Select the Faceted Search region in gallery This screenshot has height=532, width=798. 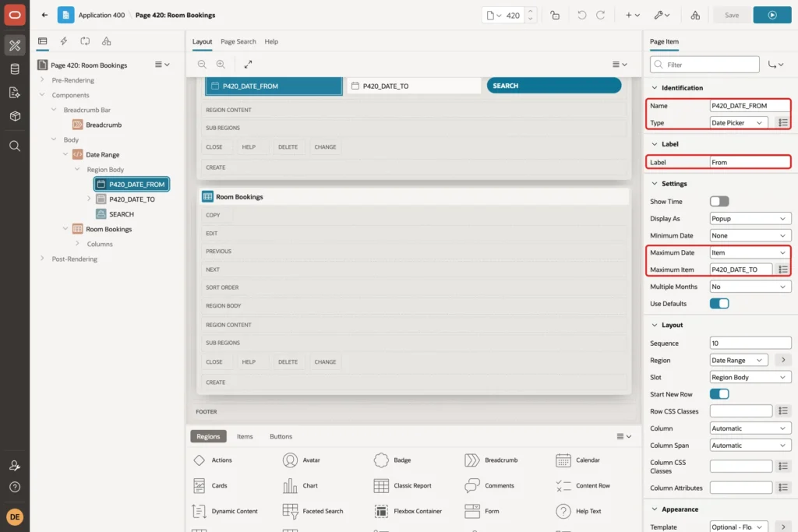coord(312,511)
